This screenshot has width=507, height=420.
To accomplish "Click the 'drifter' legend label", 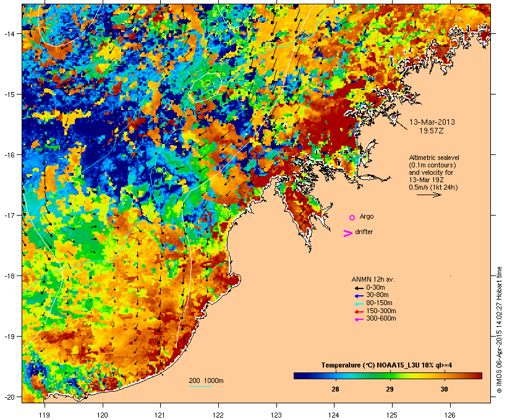I will pos(364,232).
